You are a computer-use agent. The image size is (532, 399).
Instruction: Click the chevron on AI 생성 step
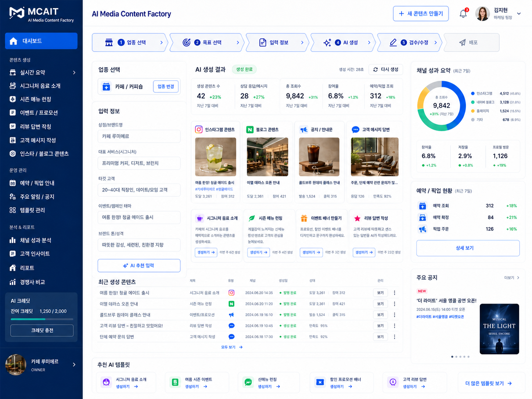pos(369,43)
